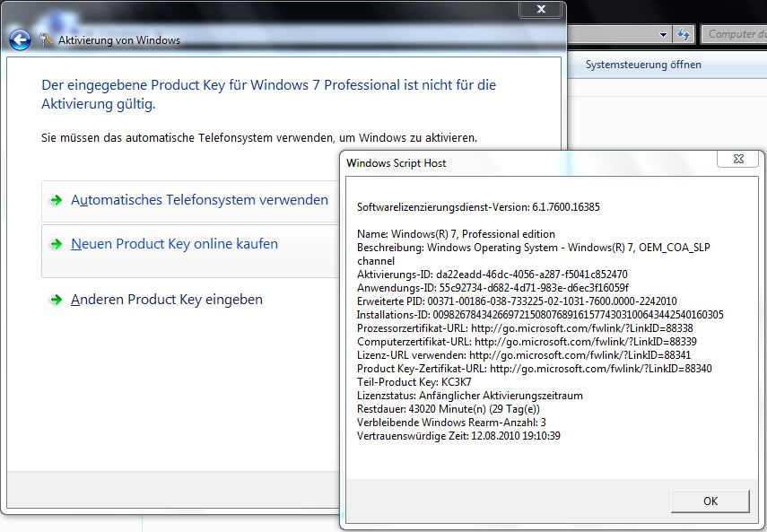Click green arrow beside 'Neuen Product Key online kaufen'
The image size is (767, 532).
[57, 243]
